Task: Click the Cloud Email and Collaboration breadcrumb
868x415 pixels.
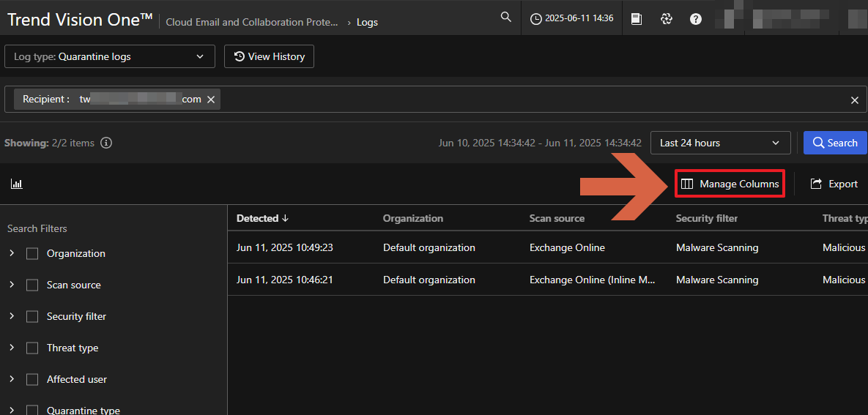Action: [x=252, y=22]
